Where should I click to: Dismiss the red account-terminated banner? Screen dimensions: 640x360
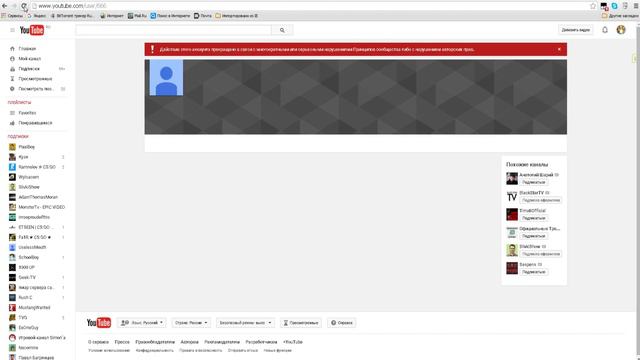[x=559, y=49]
